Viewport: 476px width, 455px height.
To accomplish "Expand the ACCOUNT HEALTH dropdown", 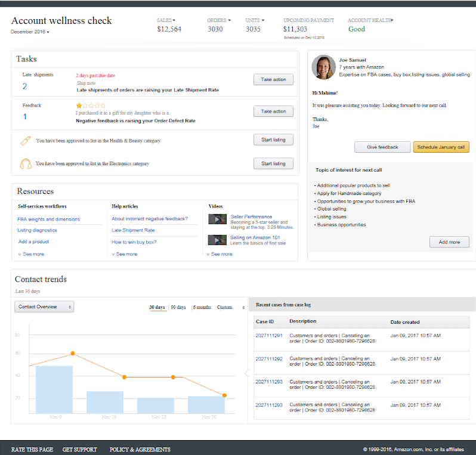I will click(370, 20).
